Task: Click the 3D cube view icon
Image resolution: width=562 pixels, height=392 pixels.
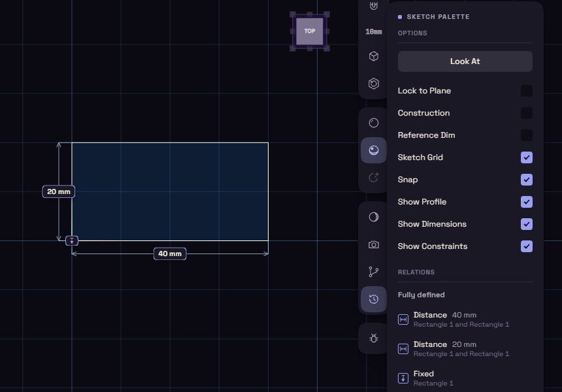Action: 374,56
